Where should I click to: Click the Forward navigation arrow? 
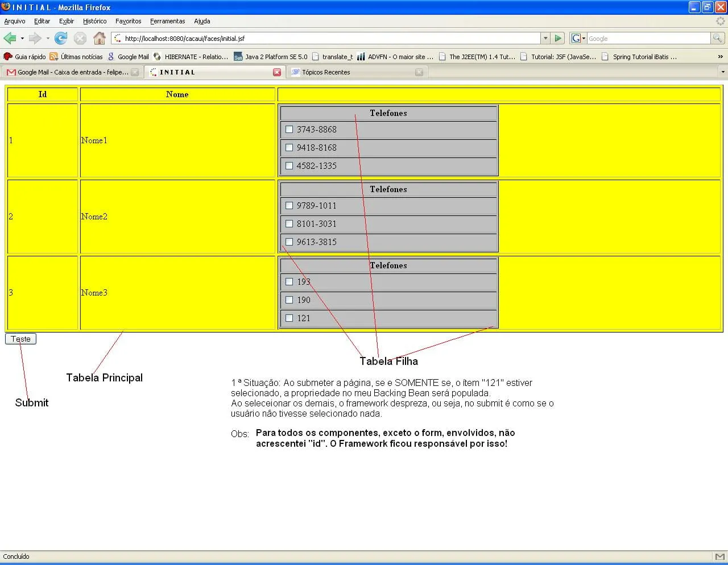35,39
